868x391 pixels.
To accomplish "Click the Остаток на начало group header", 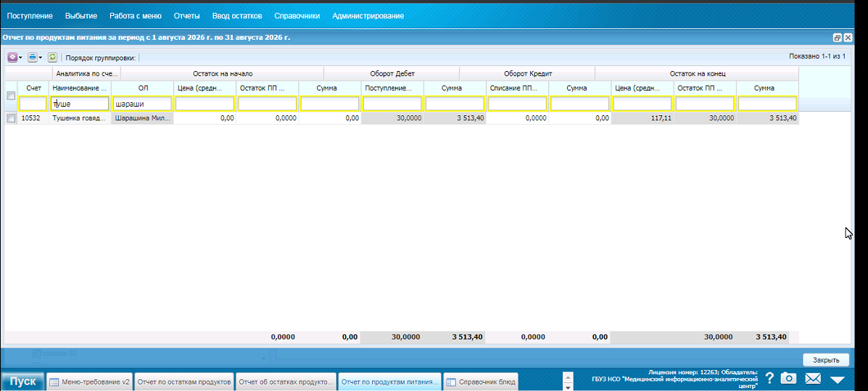I will (x=222, y=73).
